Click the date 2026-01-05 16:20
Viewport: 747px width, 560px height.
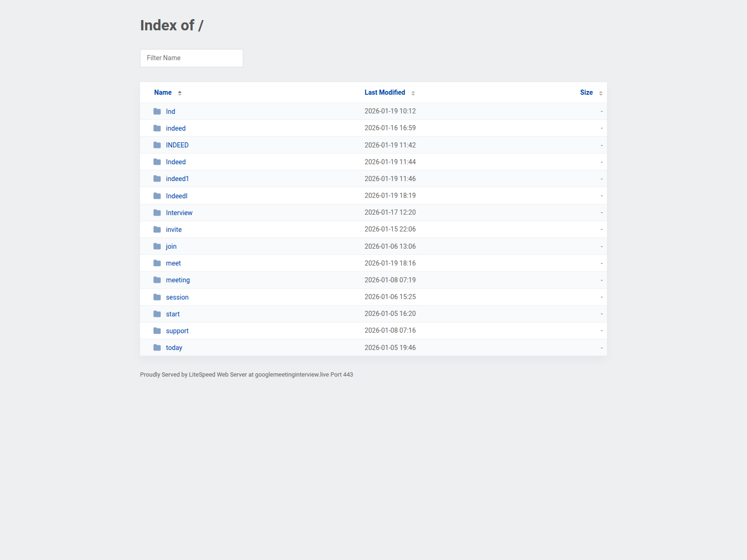click(390, 314)
